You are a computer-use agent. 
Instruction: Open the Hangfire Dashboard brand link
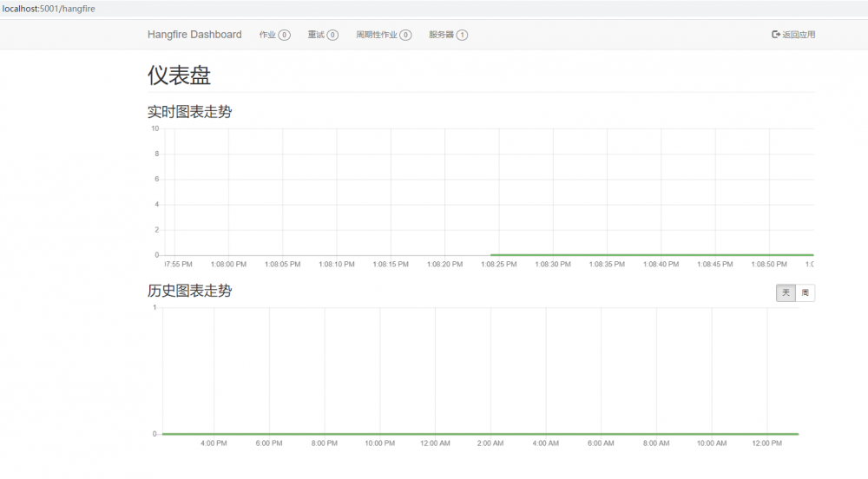click(x=194, y=35)
